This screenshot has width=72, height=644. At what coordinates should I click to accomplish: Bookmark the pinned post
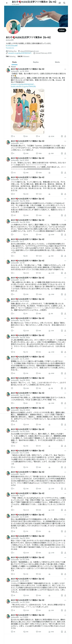click(62, 136)
